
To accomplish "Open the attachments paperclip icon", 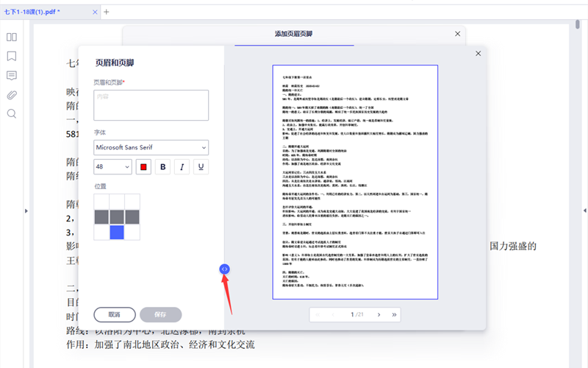I will point(12,94).
